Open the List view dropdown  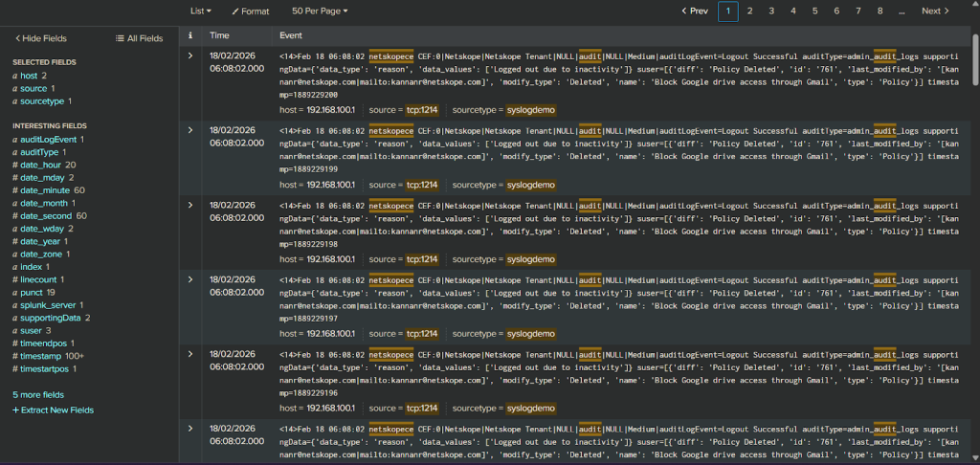[201, 11]
